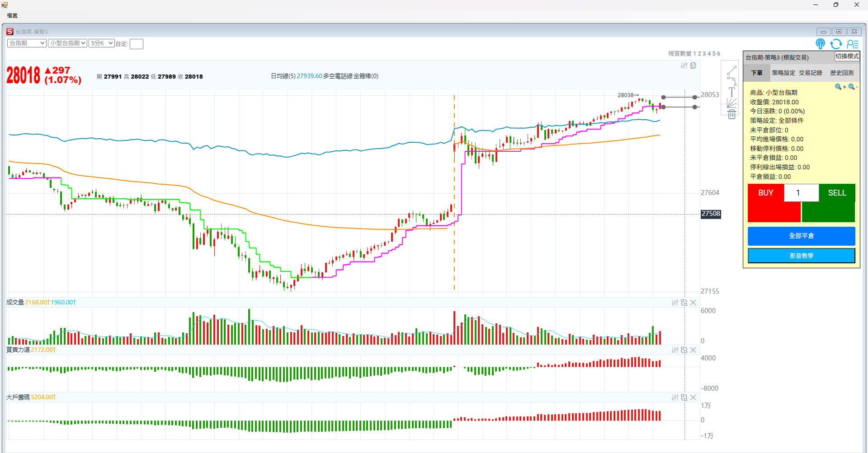The width and height of the screenshot is (868, 453).
Task: Open main chart indicator settings sliders icon
Action: (684, 66)
